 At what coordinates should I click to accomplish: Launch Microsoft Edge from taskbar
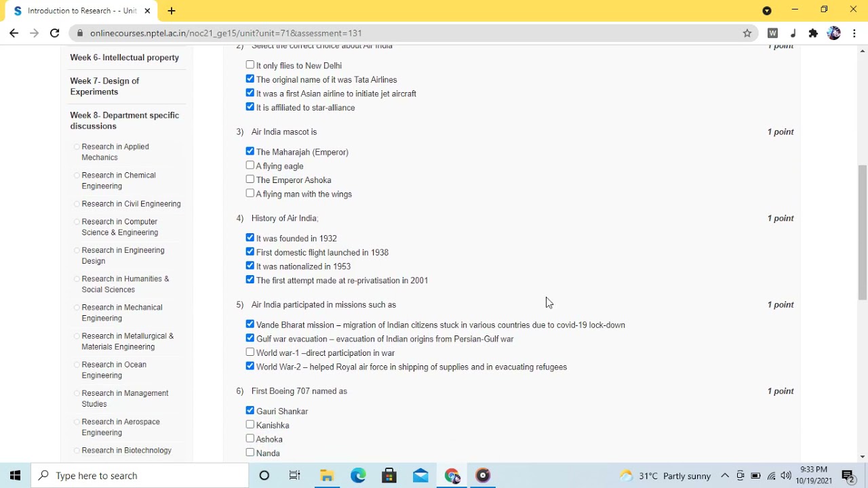click(358, 476)
